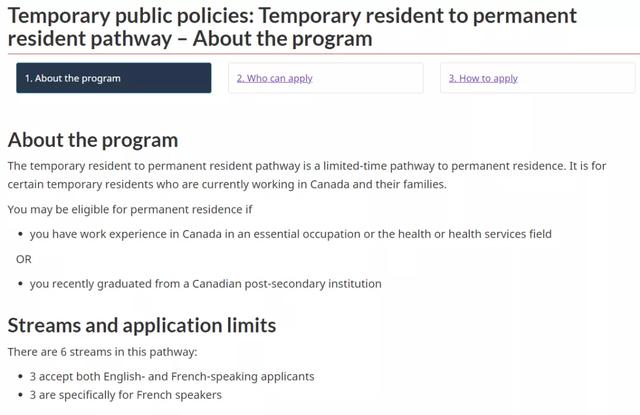Go to the "3. How to apply" tab
The image size is (640, 415).
click(483, 78)
